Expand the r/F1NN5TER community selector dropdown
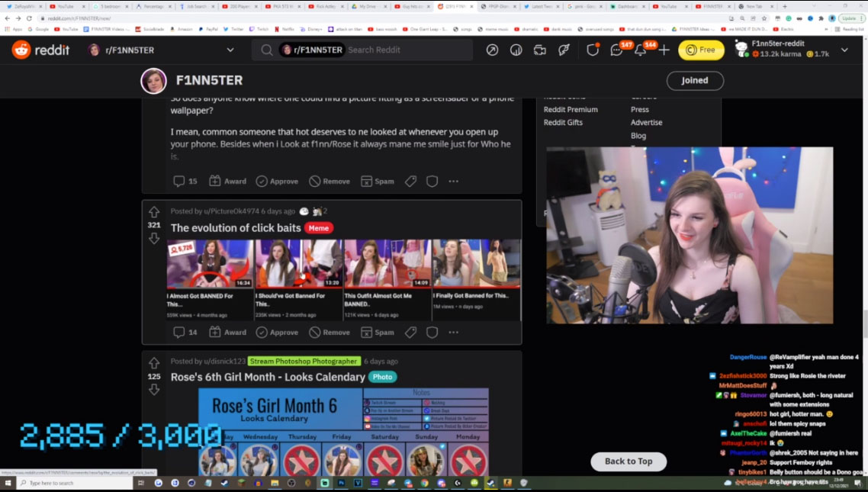Image resolution: width=868 pixels, height=492 pixels. coord(230,50)
